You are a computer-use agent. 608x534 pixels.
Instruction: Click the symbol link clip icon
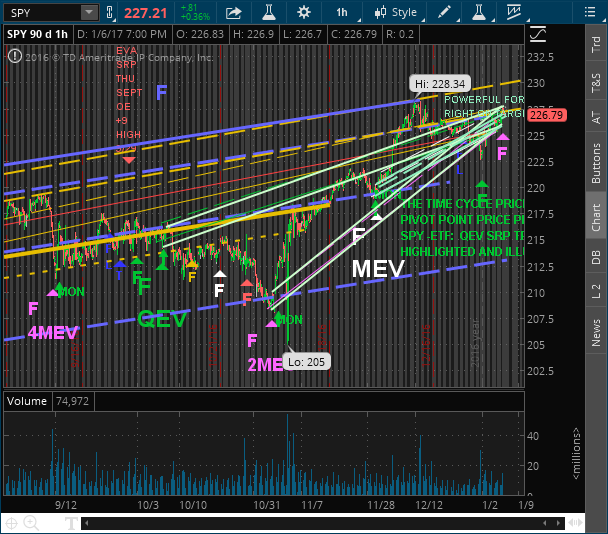[x=110, y=13]
